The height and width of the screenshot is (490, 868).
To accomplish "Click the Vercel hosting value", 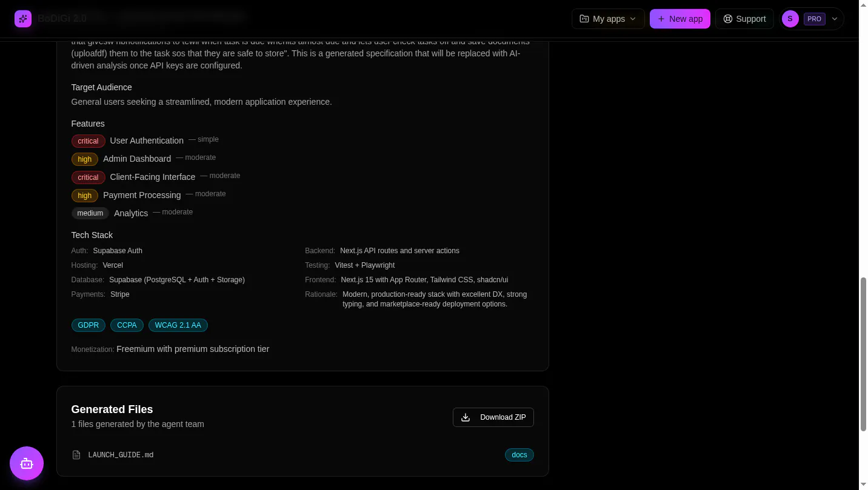I will click(x=113, y=265).
